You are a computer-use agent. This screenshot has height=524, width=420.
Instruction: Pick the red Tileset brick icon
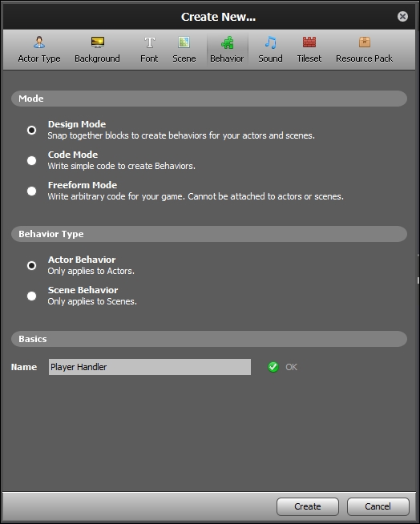tap(309, 42)
